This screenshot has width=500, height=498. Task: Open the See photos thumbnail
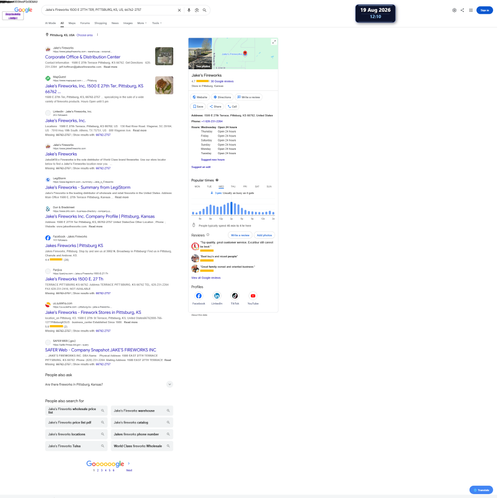200,53
